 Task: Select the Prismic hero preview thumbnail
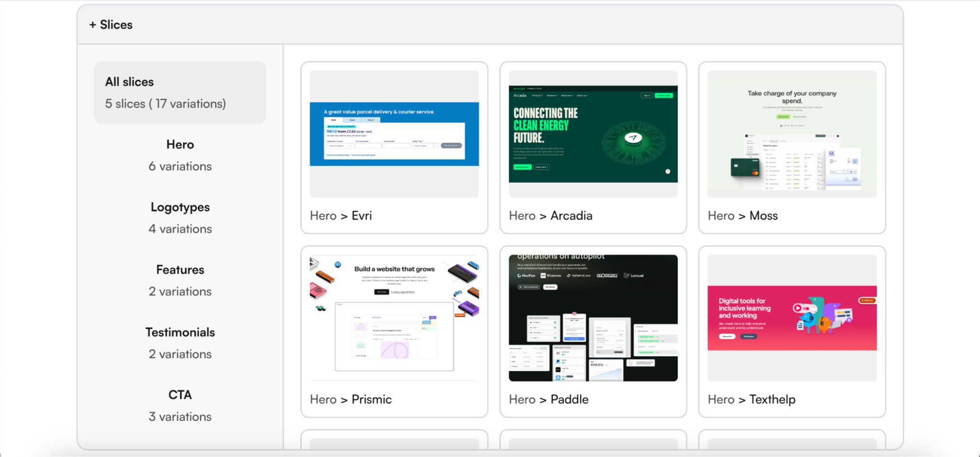point(394,318)
